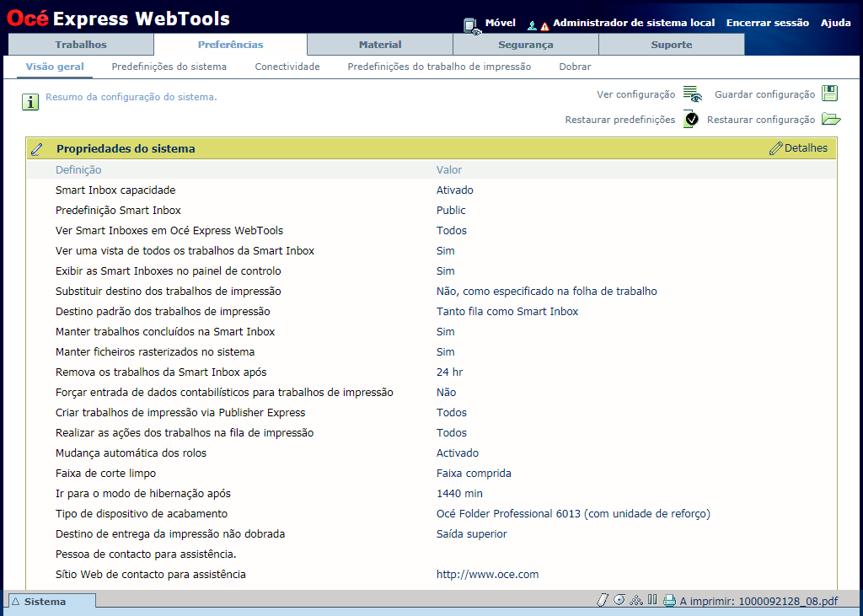Viewport: 863px width, 616px height.
Task: Select the Visão geral subtab
Action: click(x=55, y=67)
